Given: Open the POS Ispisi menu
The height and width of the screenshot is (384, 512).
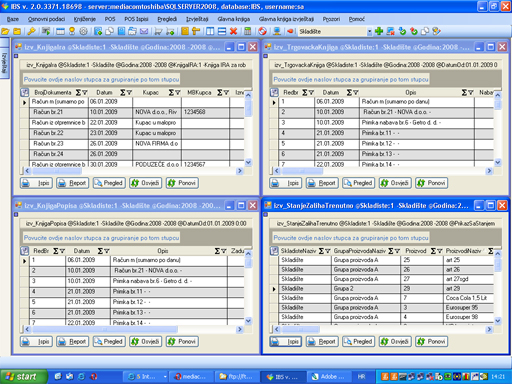Looking at the screenshot, I should (136, 19).
